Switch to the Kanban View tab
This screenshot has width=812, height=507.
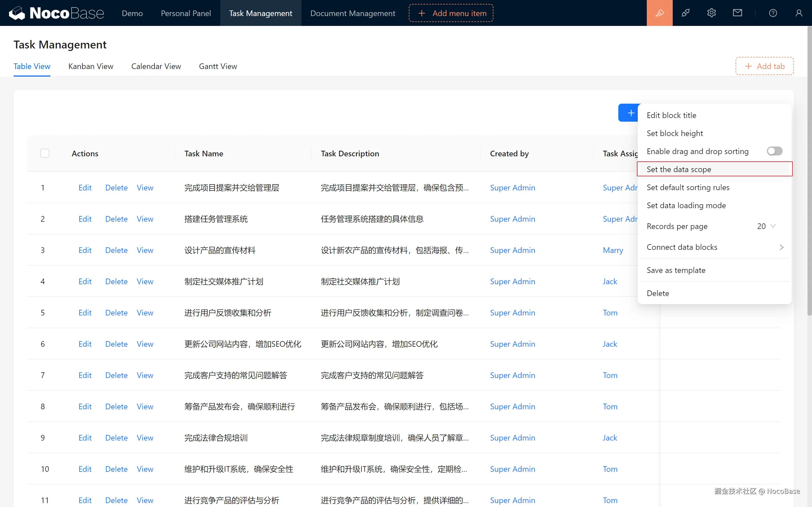(91, 66)
